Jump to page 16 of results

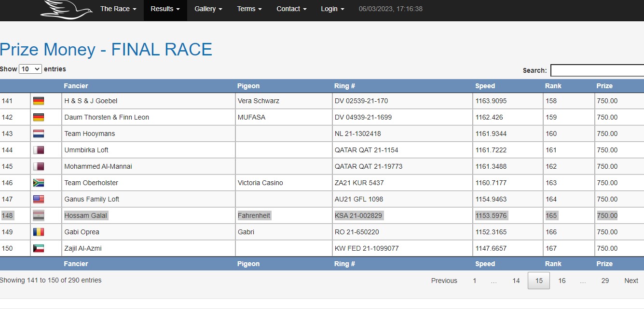click(562, 280)
